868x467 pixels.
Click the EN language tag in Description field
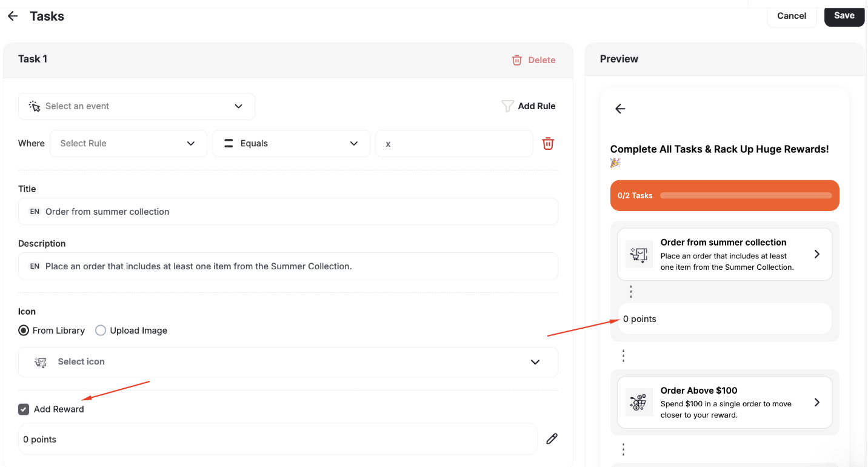[x=35, y=266]
